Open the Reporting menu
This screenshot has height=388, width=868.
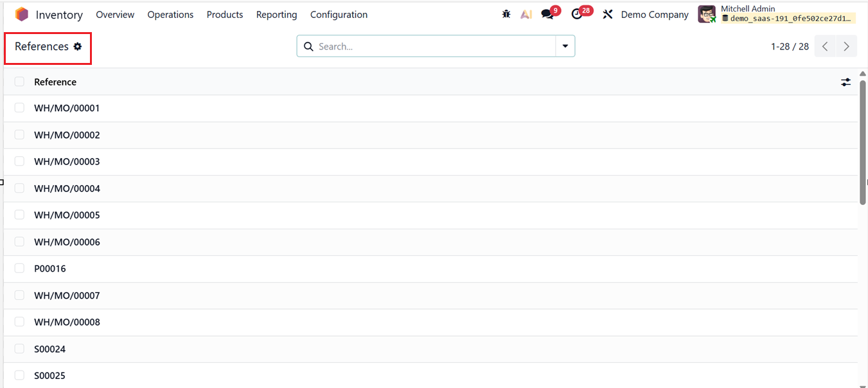point(276,14)
